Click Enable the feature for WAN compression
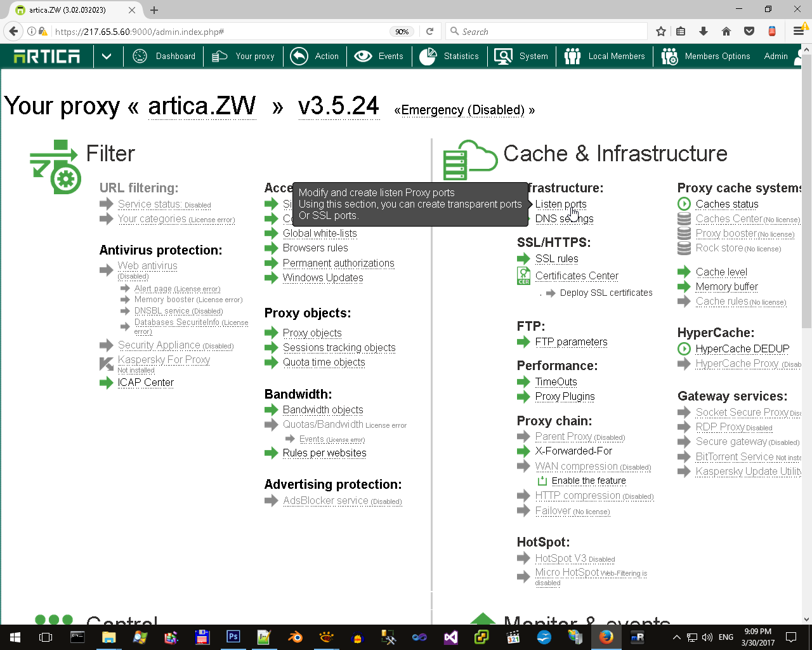Image resolution: width=812 pixels, height=650 pixels. (x=589, y=481)
